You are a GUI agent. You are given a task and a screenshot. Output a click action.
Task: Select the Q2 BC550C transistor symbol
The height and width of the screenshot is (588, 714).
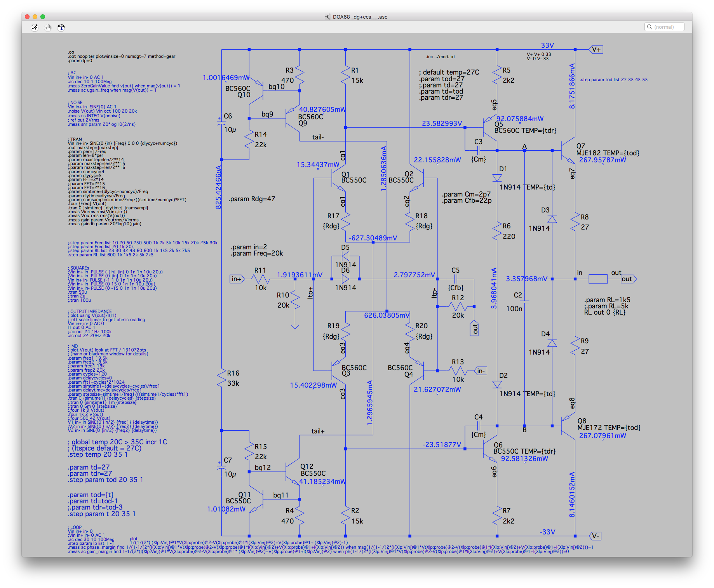point(417,178)
